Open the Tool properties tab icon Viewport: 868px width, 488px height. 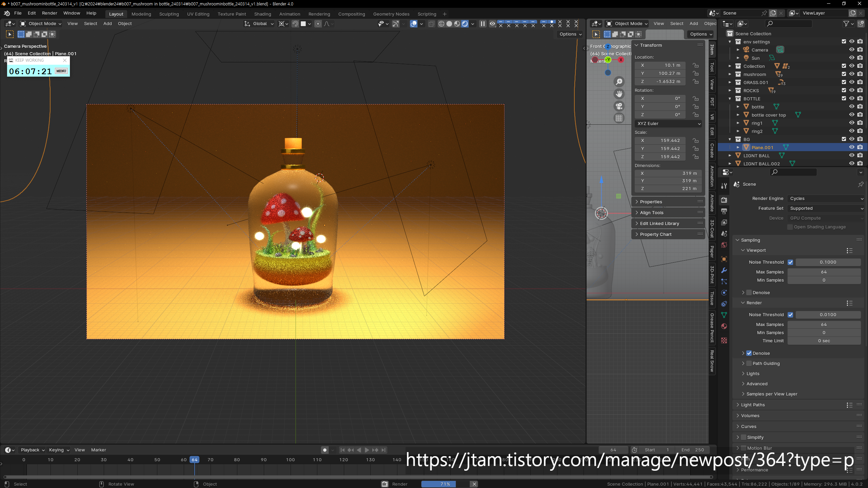tap(724, 186)
